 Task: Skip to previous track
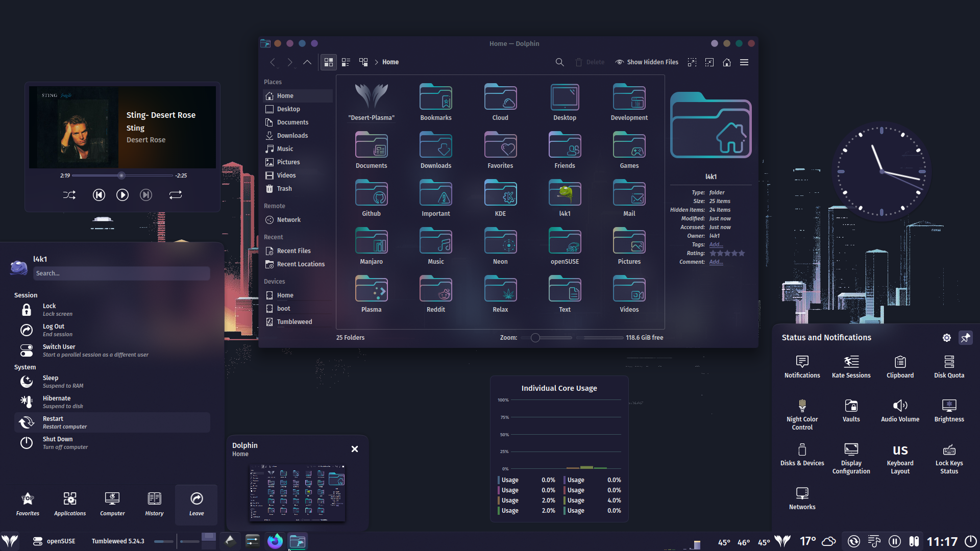[x=99, y=195]
